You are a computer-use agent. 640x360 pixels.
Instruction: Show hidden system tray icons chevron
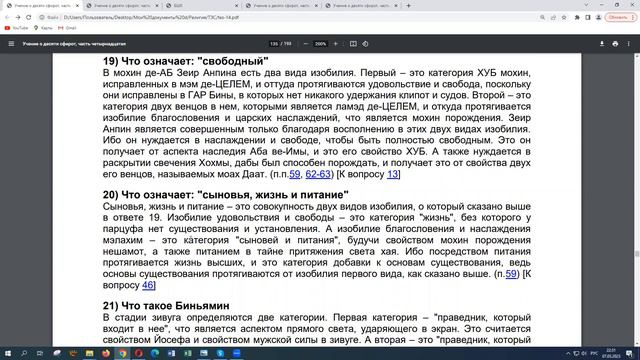[568, 353]
